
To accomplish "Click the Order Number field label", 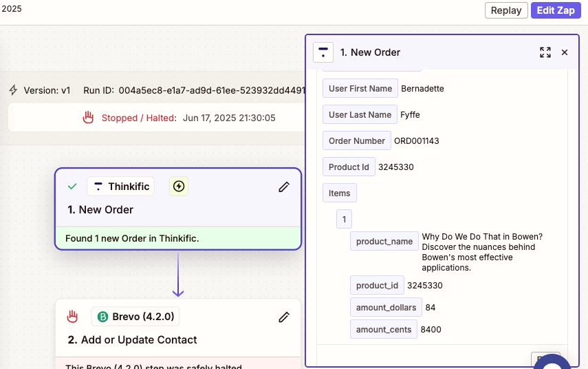I will click(x=357, y=140).
